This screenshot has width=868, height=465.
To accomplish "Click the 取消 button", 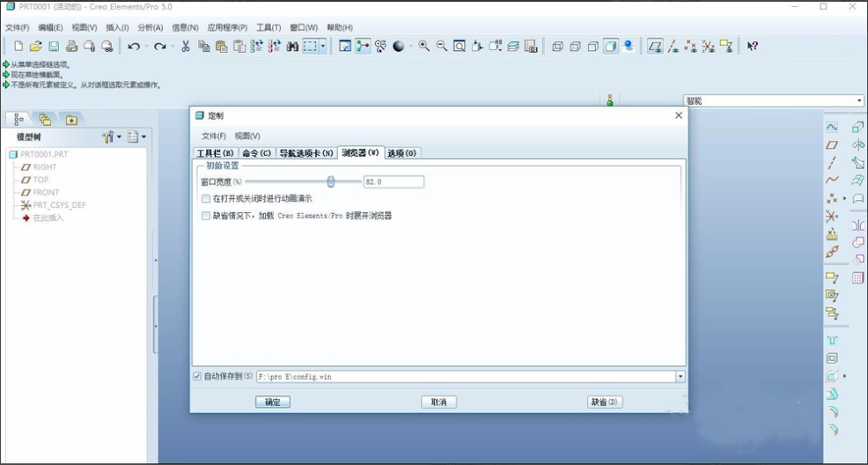I will click(439, 402).
